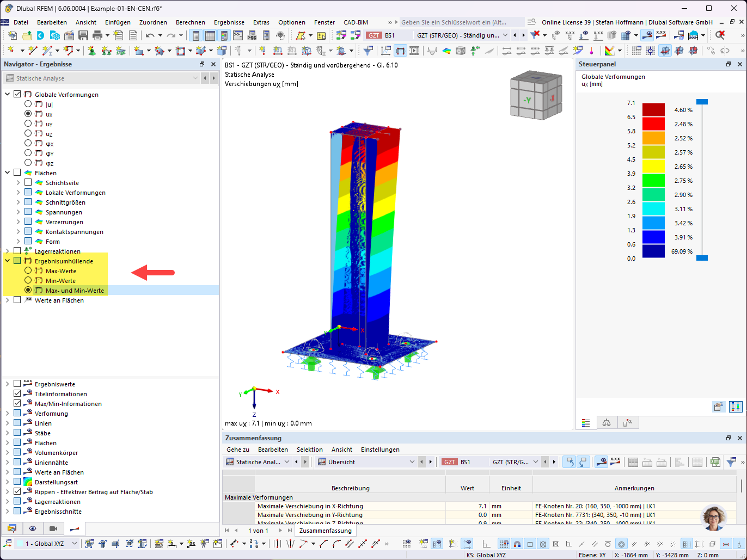Uncheck the Max/Min-Informationen checkbox

[x=17, y=404]
